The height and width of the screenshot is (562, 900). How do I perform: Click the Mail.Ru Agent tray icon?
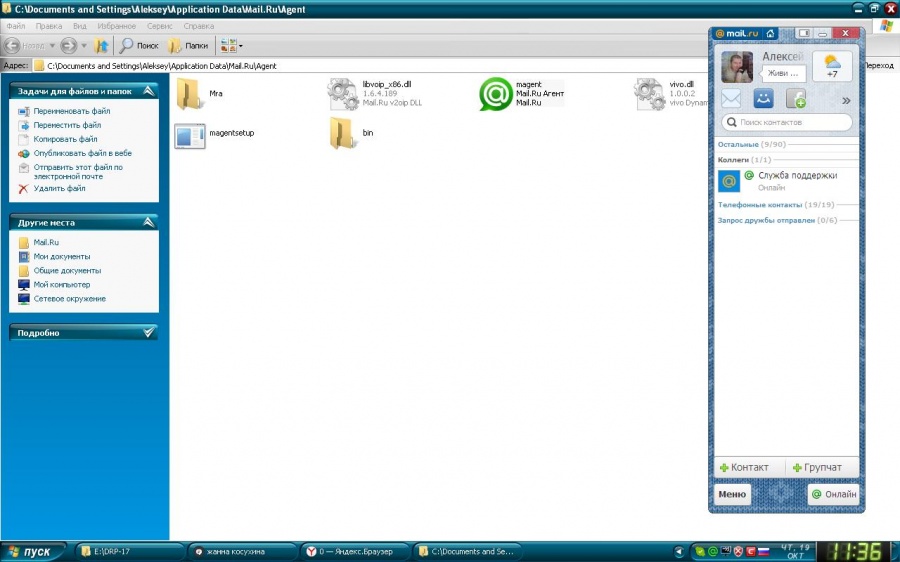coord(713,552)
